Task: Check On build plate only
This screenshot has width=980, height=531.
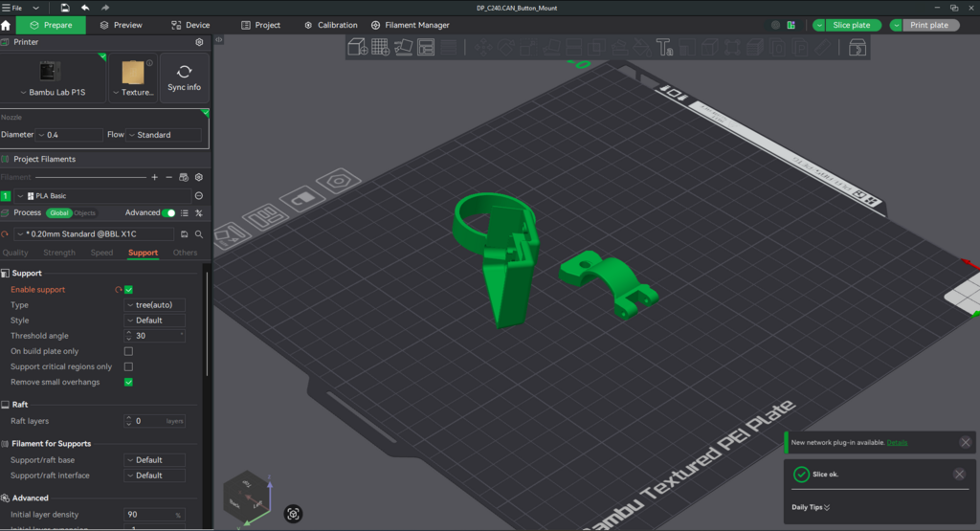Action: [x=129, y=351]
